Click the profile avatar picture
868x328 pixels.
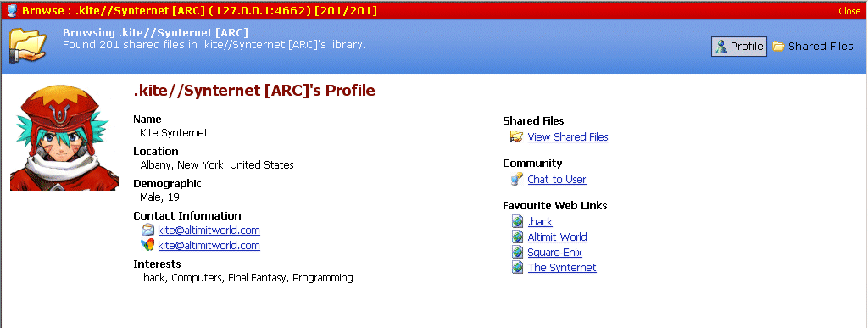point(64,137)
